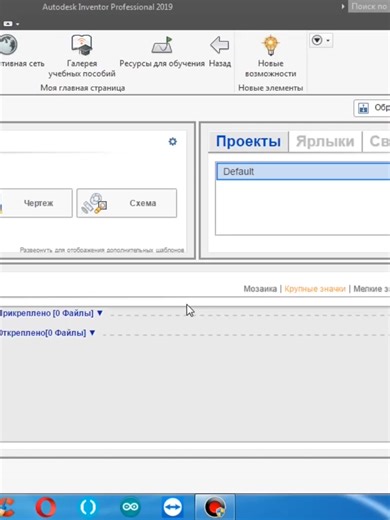Image resolution: width=390 pixels, height=520 pixels.
Task: Collapse the Прикреплено [0 Файлы] section
Action: [x=100, y=313]
